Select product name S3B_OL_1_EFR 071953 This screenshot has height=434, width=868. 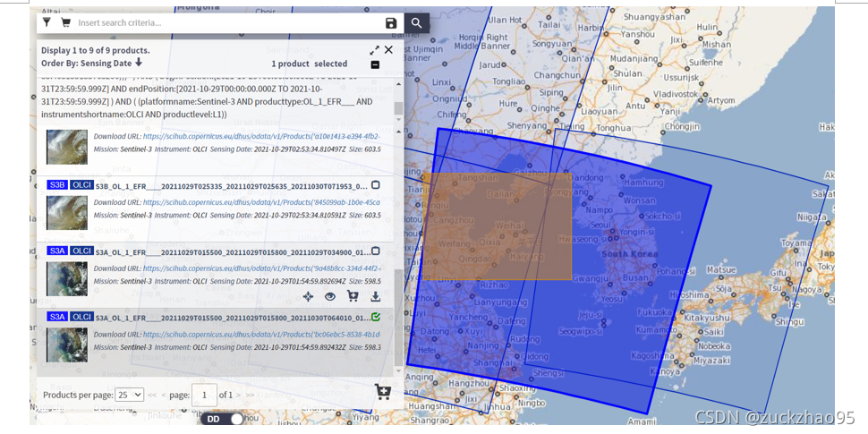coord(232,186)
